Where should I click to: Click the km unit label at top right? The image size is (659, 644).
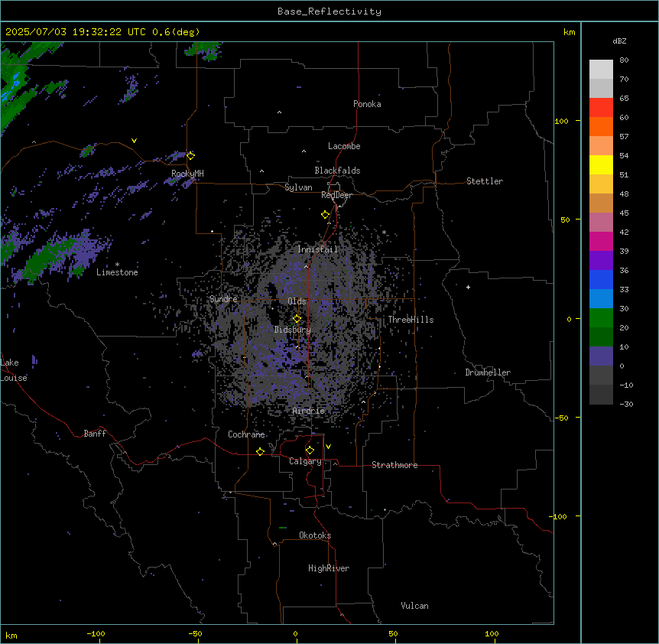[x=569, y=32]
